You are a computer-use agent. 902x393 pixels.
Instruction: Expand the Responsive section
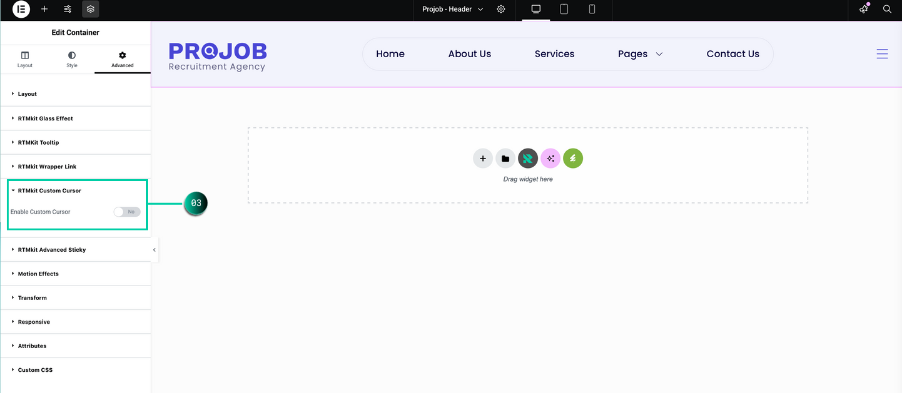[x=75, y=322]
